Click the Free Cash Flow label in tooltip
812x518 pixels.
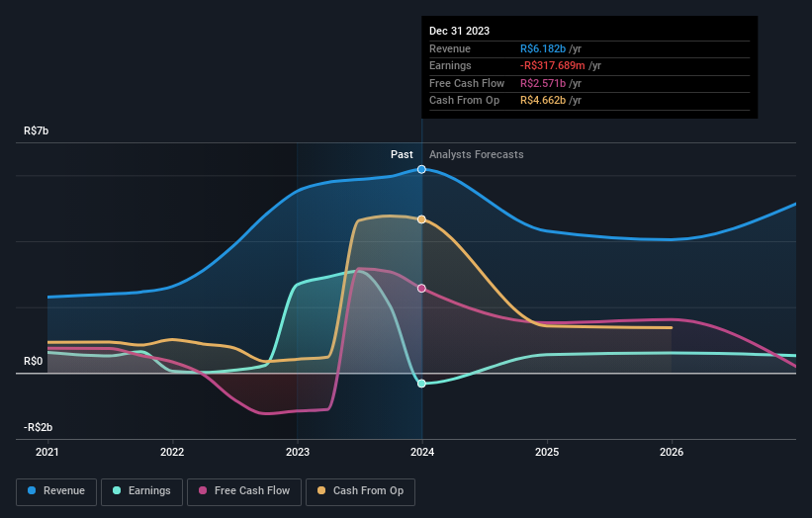pos(467,83)
